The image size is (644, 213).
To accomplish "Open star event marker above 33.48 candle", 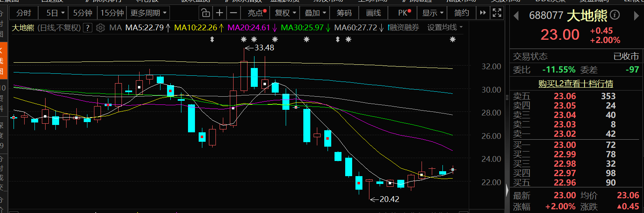I will click(x=244, y=39).
